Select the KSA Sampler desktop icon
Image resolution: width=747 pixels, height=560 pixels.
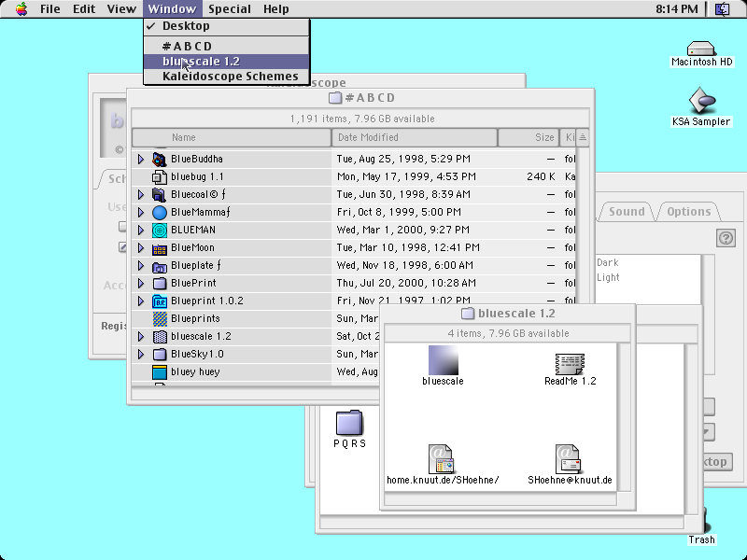pos(701,101)
